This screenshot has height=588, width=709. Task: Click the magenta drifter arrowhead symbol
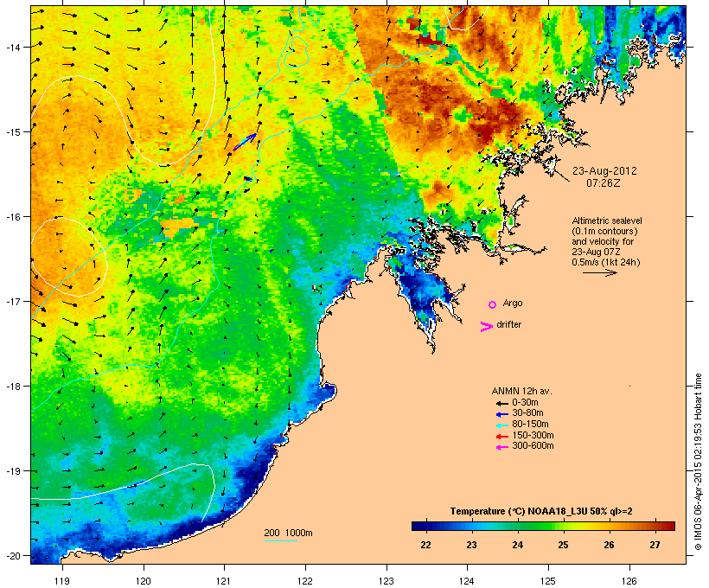pyautogui.click(x=486, y=327)
